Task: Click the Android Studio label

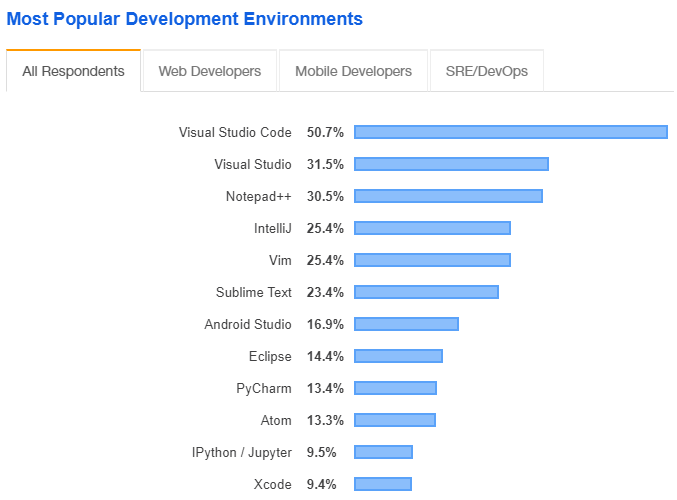Action: click(248, 324)
